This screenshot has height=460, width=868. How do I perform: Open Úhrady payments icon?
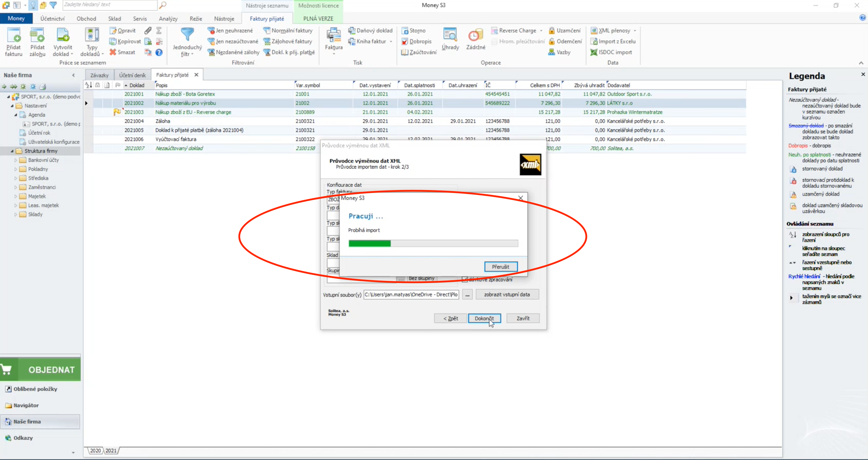450,35
